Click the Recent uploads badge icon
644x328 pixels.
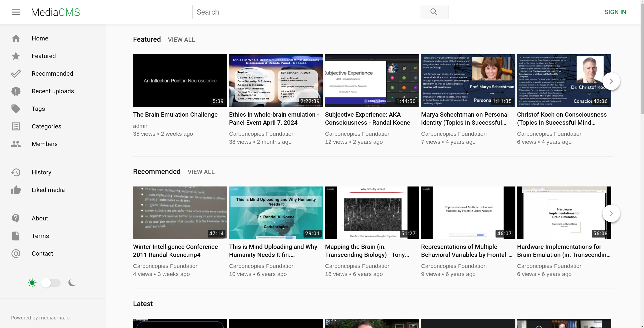(x=16, y=91)
